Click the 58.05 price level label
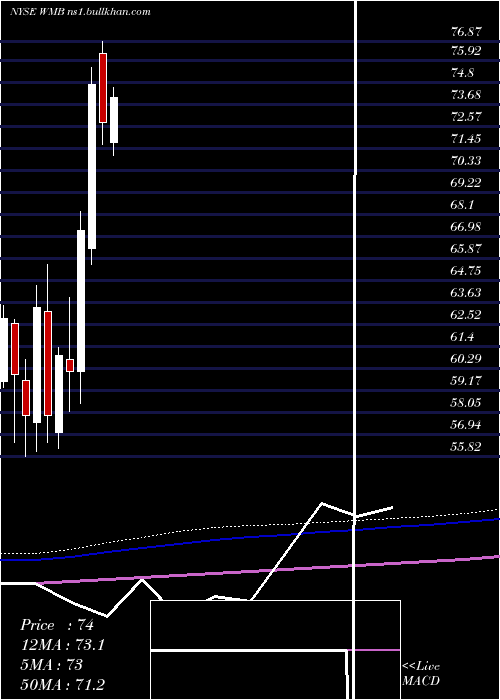The height and width of the screenshot is (700, 500). click(466, 402)
